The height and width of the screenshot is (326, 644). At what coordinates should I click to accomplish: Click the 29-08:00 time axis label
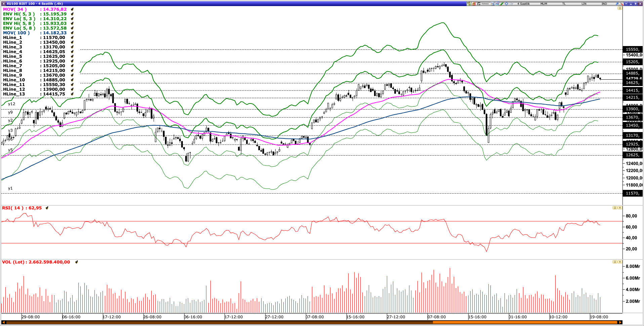click(x=31, y=317)
